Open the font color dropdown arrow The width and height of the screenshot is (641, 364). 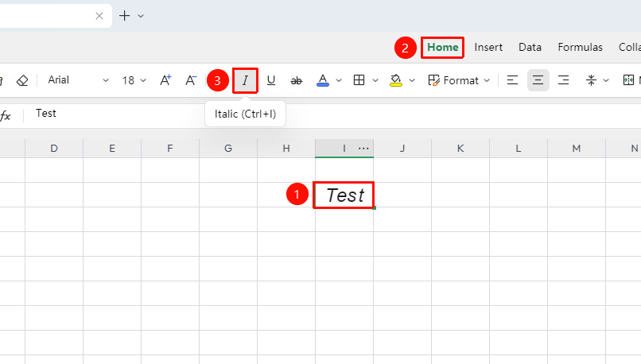(339, 80)
